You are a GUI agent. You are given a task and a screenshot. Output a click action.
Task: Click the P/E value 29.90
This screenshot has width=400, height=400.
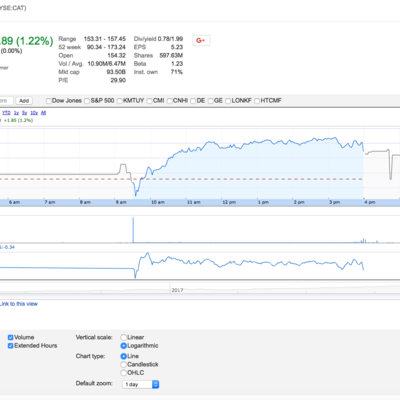(x=118, y=80)
